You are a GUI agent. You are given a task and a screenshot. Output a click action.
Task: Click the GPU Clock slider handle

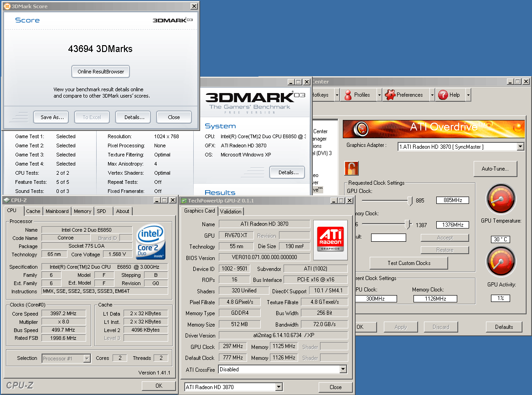(x=410, y=201)
